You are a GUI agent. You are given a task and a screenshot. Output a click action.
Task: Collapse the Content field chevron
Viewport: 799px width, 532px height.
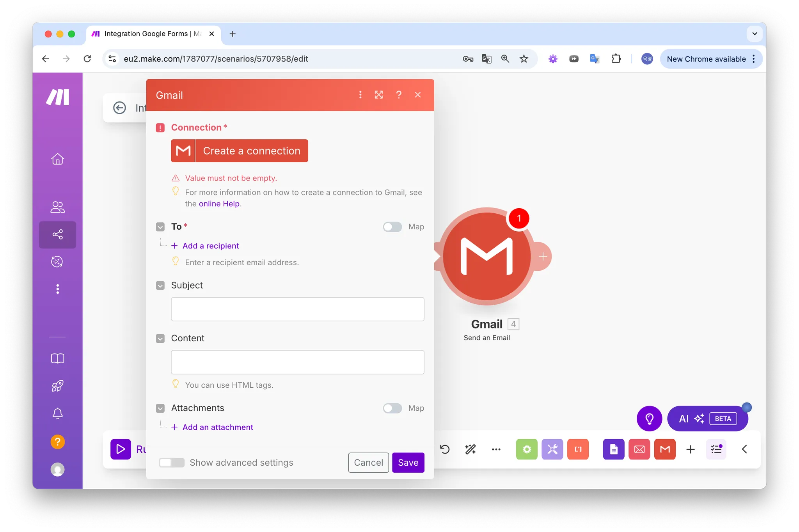tap(160, 339)
